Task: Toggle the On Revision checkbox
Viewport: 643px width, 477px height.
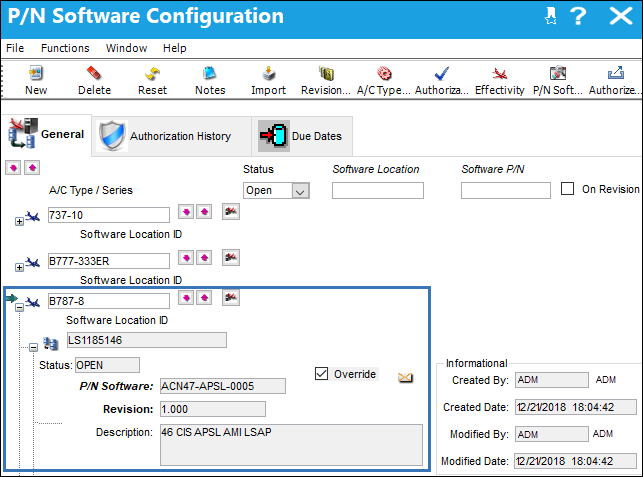Action: tap(567, 189)
